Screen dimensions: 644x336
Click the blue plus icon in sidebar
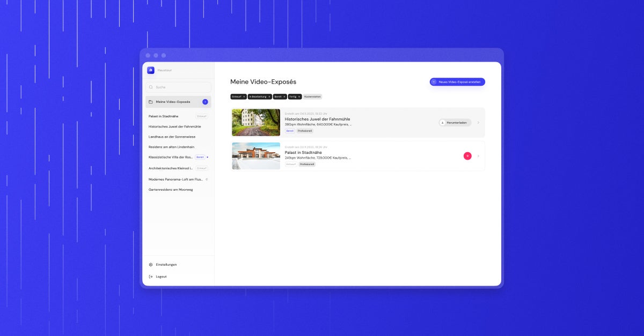[205, 102]
